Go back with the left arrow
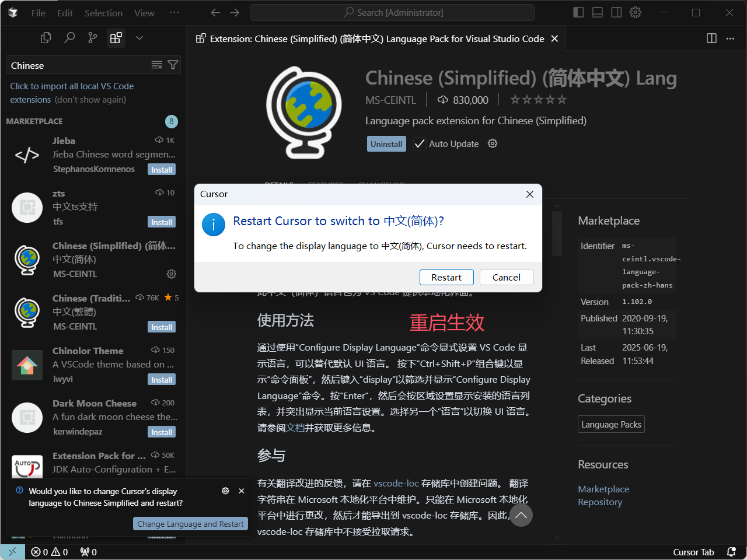747x560 pixels. tap(215, 12)
